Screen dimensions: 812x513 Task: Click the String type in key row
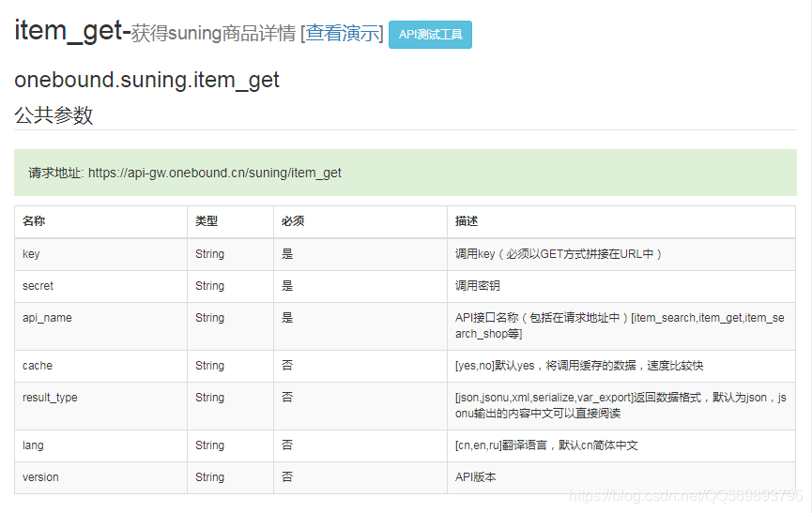point(209,254)
